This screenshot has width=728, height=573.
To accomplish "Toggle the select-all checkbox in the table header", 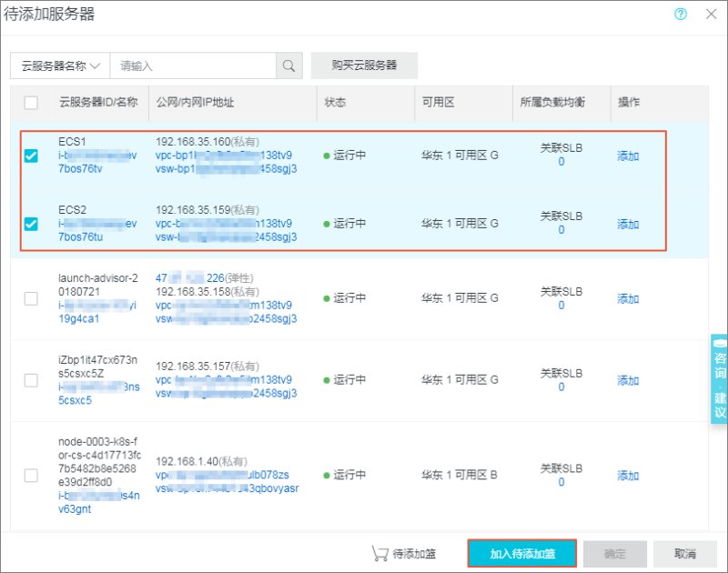I will pos(31,102).
